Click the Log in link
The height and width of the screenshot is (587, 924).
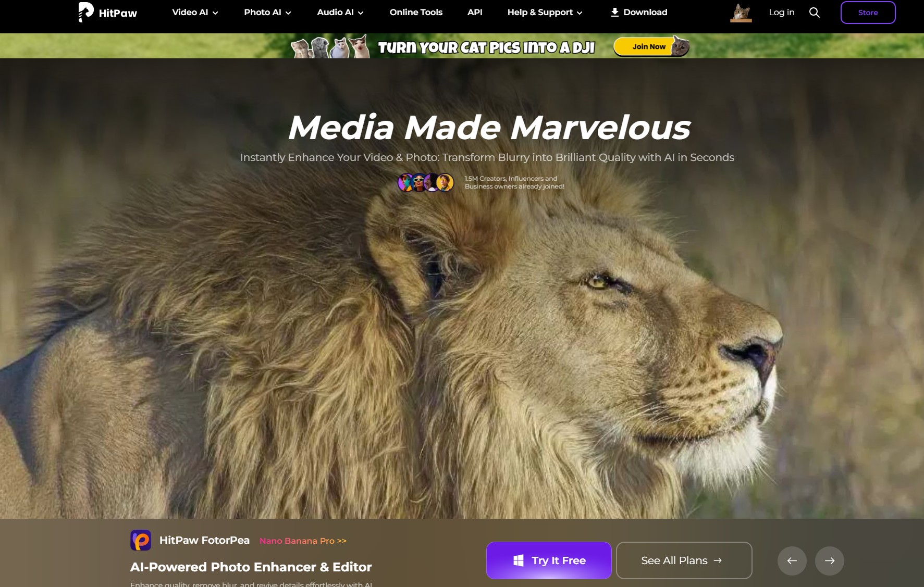pyautogui.click(x=781, y=12)
